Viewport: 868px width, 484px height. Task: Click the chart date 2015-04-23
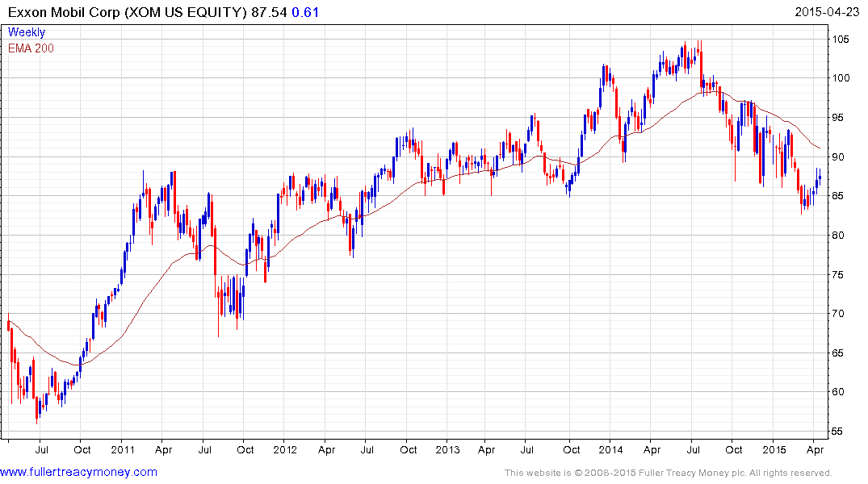coord(827,12)
